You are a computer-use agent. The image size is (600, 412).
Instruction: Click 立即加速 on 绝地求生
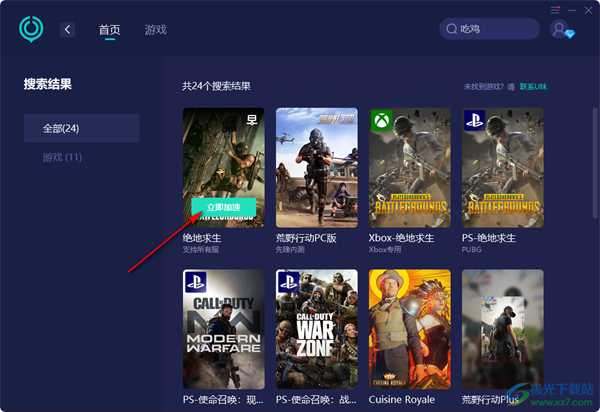tap(223, 207)
